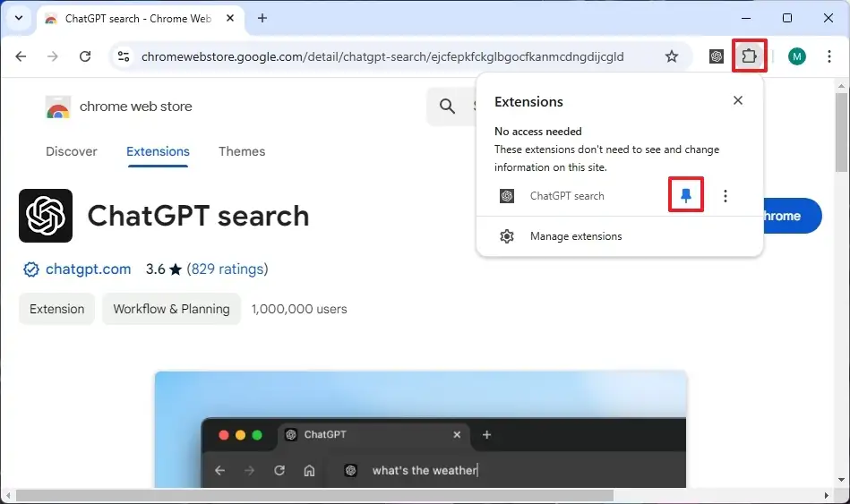This screenshot has width=850, height=504.
Task: Open the 829 ratings link
Action: pyautogui.click(x=228, y=269)
